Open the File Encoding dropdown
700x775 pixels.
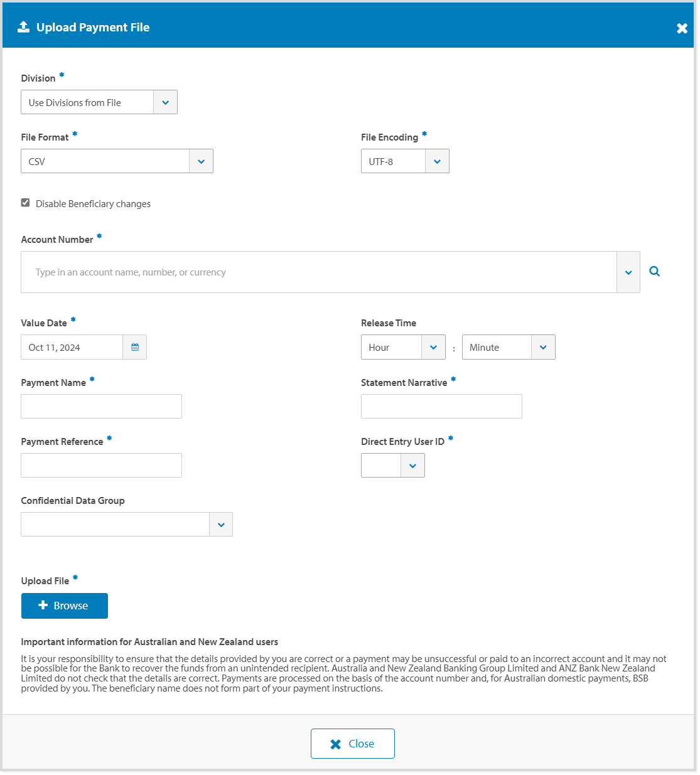(x=437, y=161)
